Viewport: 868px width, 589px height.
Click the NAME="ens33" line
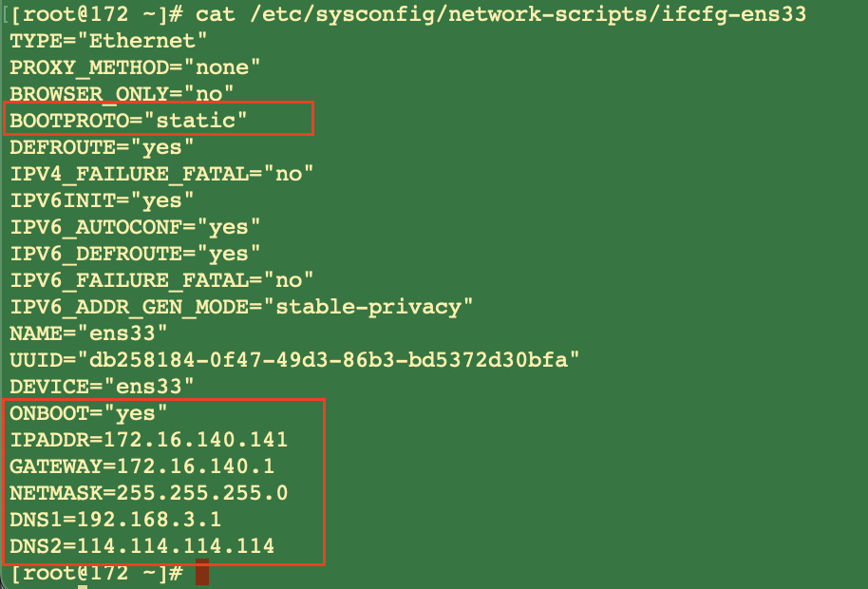[88, 333]
